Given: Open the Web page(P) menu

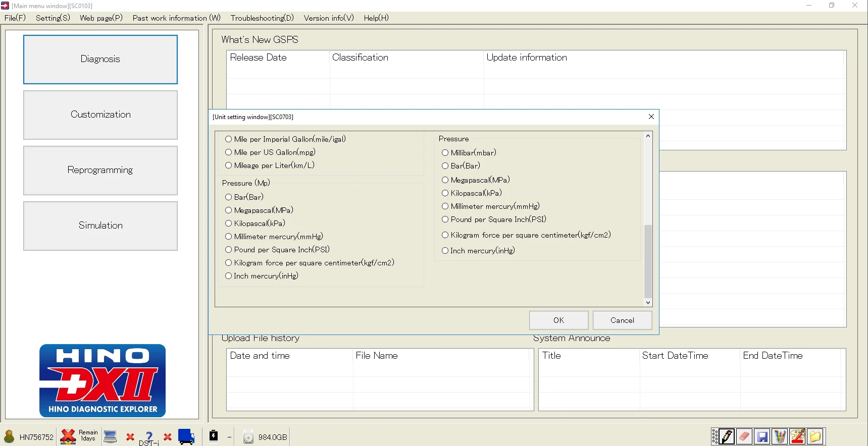Looking at the screenshot, I should [x=101, y=18].
